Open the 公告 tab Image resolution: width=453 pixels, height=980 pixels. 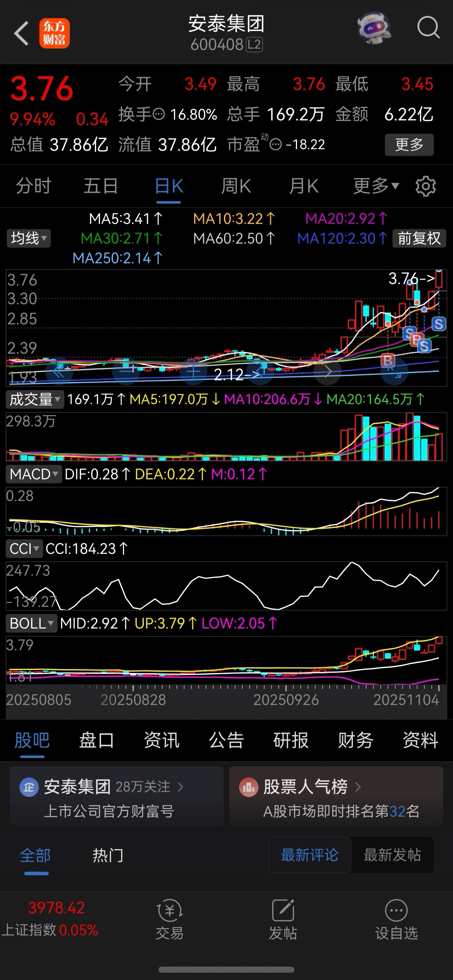(226, 740)
